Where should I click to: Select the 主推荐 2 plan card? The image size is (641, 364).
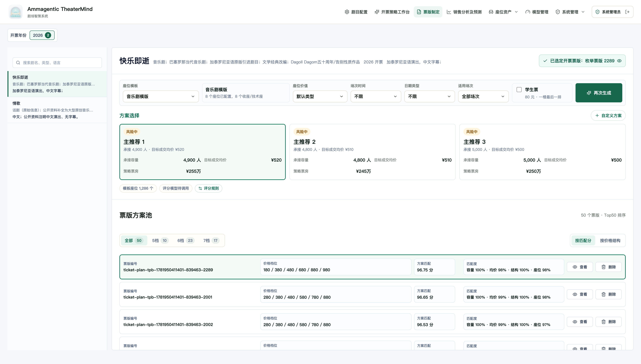point(372,152)
